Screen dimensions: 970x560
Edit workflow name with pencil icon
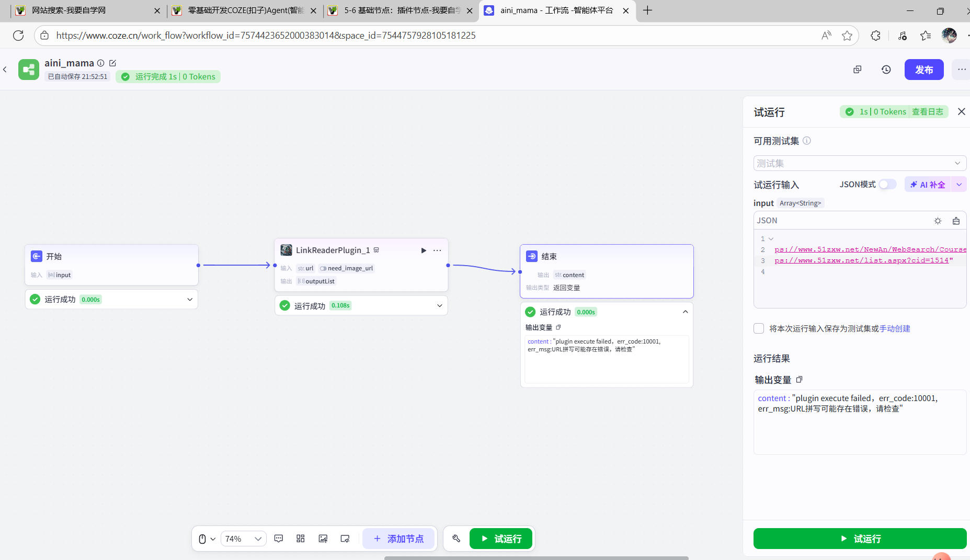click(112, 63)
